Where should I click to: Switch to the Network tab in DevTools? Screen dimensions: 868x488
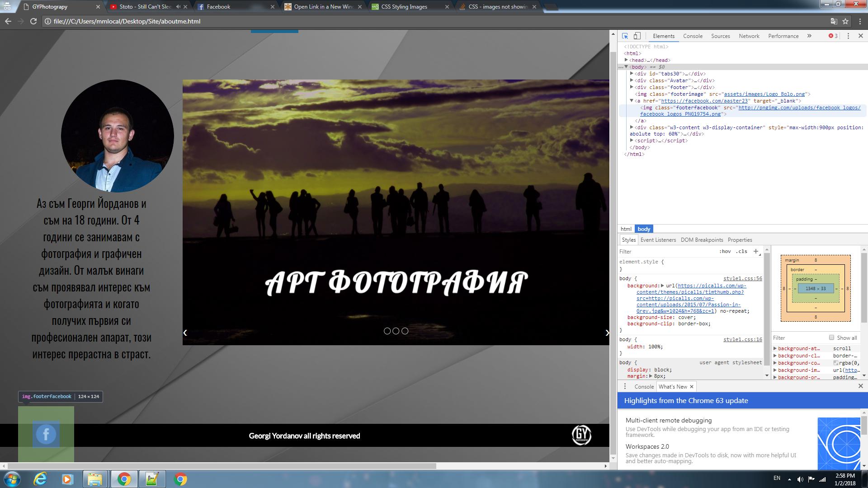(749, 36)
